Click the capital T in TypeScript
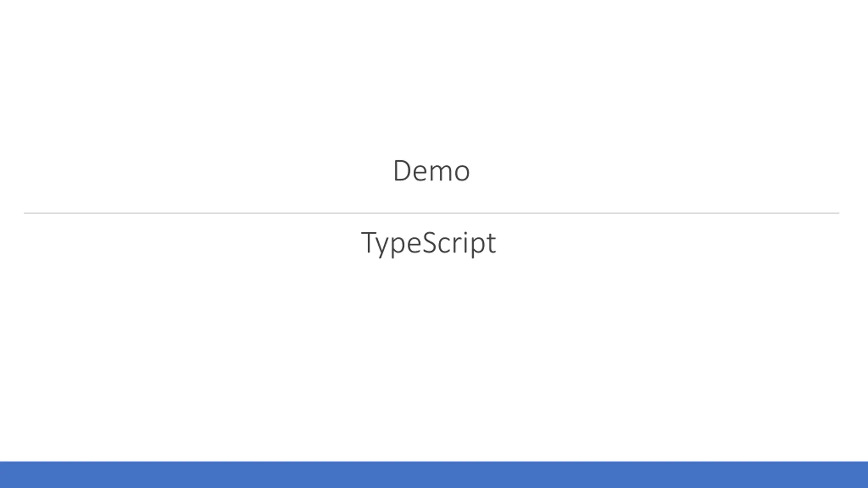The image size is (868, 488). point(369,242)
